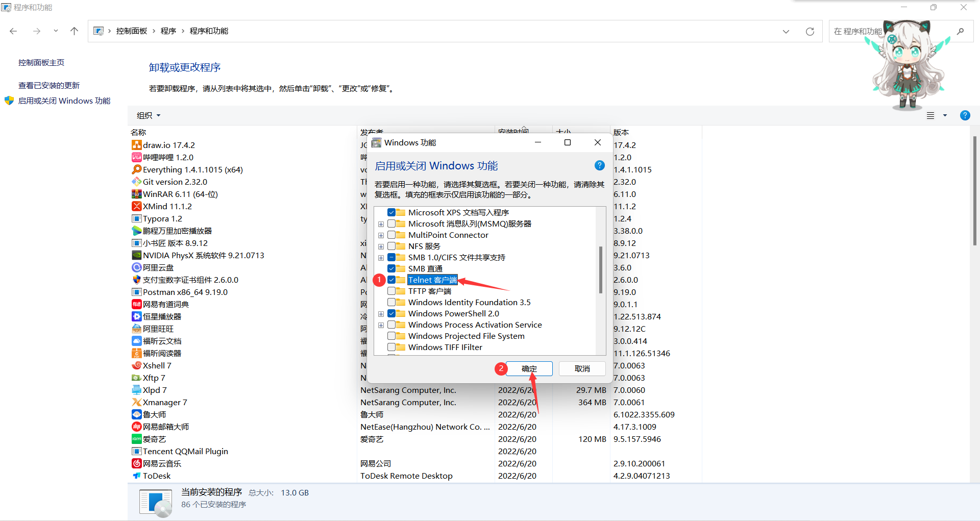The height and width of the screenshot is (521, 980).
Task: Toggle SMB 直通 checkbox
Action: pos(391,268)
